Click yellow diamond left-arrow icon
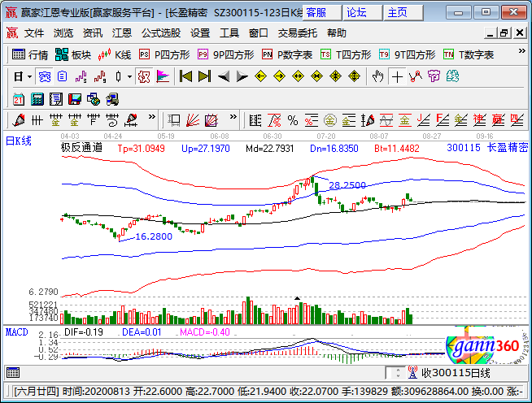 tap(260, 76)
